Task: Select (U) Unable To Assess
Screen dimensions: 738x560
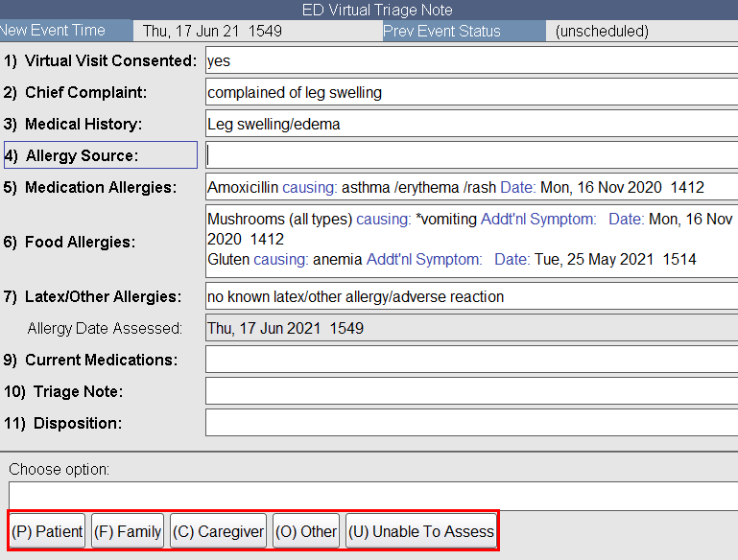Action: pos(420,531)
